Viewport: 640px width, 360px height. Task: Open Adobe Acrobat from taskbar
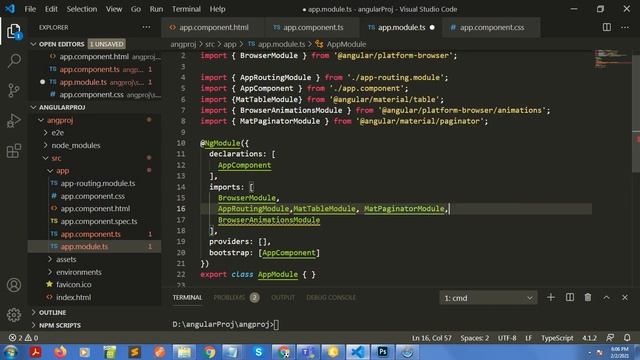pyautogui.click(x=36, y=352)
